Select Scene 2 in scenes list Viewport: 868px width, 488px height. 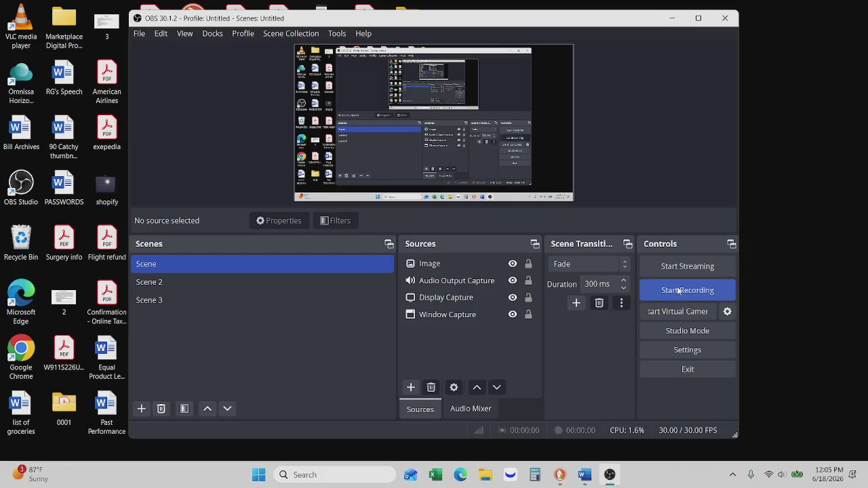pos(262,282)
